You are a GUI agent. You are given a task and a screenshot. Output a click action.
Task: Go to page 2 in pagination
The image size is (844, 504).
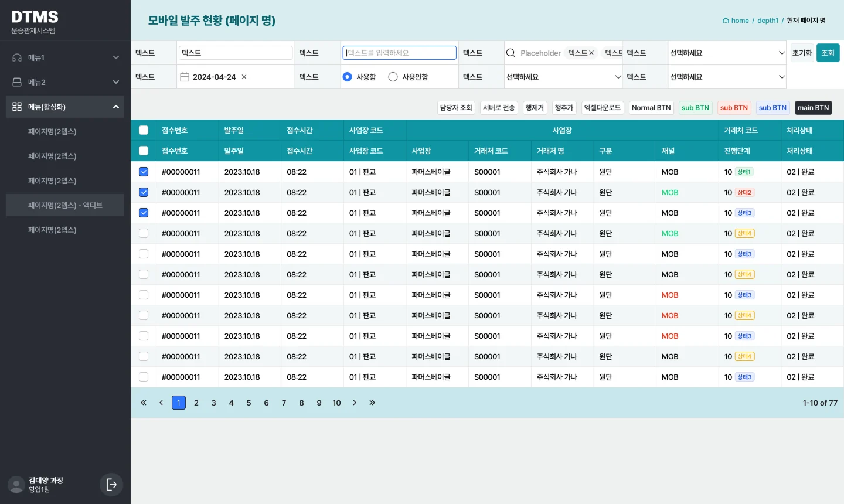click(x=196, y=403)
